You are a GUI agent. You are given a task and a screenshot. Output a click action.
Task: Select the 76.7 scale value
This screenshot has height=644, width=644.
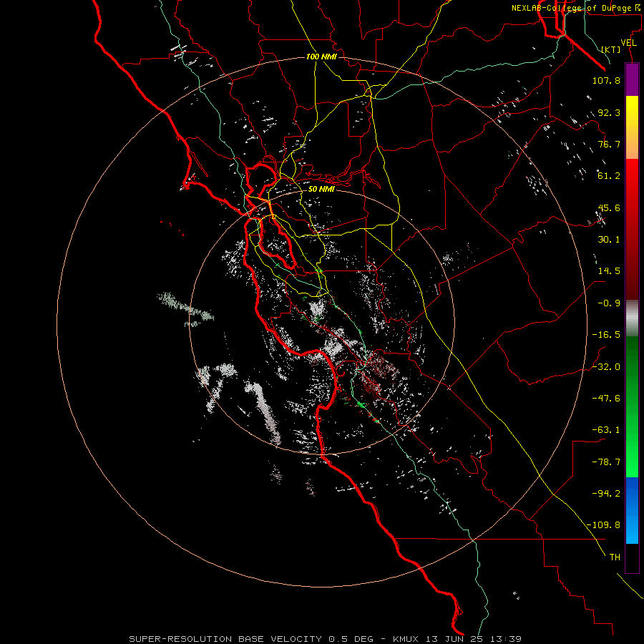click(609, 144)
